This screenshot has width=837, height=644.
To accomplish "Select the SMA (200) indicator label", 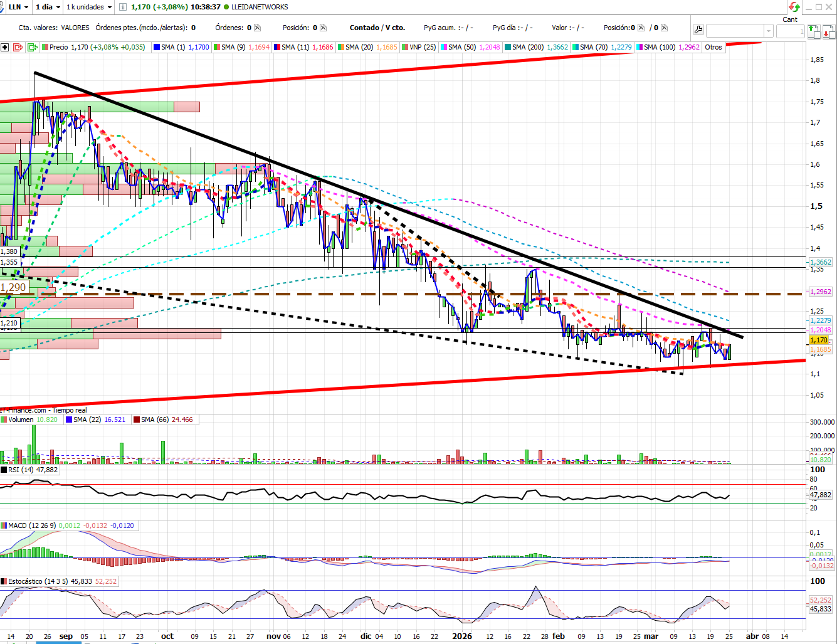I will (x=527, y=47).
